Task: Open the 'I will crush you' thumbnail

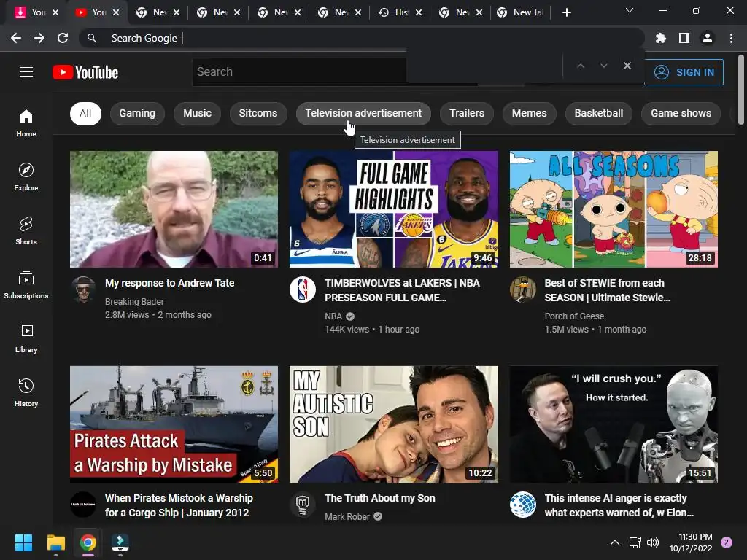Action: pos(614,424)
